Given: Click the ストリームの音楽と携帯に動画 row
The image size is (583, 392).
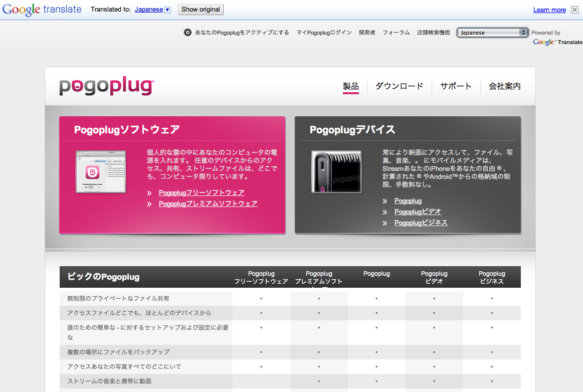Looking at the screenshot, I should pos(290,381).
